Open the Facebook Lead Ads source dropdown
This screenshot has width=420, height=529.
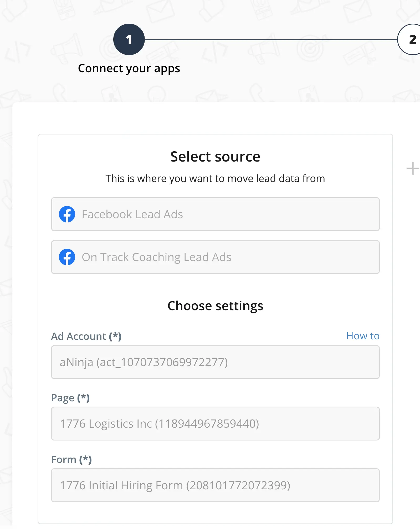[215, 214]
